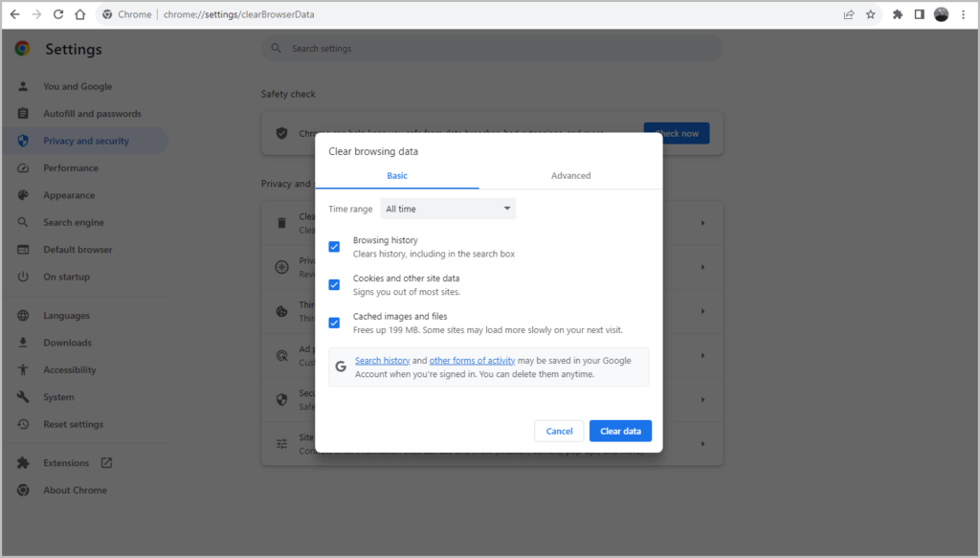Viewport: 980px width, 558px height.
Task: Click the You and Google person icon
Action: pyautogui.click(x=23, y=86)
